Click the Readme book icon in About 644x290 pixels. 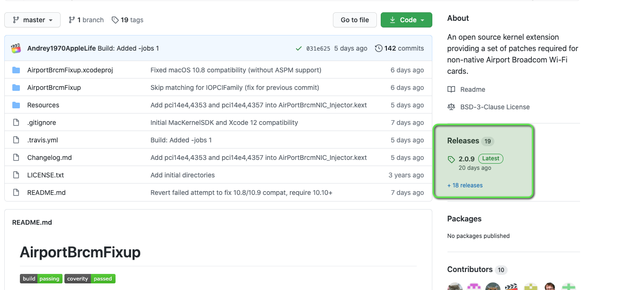click(451, 89)
